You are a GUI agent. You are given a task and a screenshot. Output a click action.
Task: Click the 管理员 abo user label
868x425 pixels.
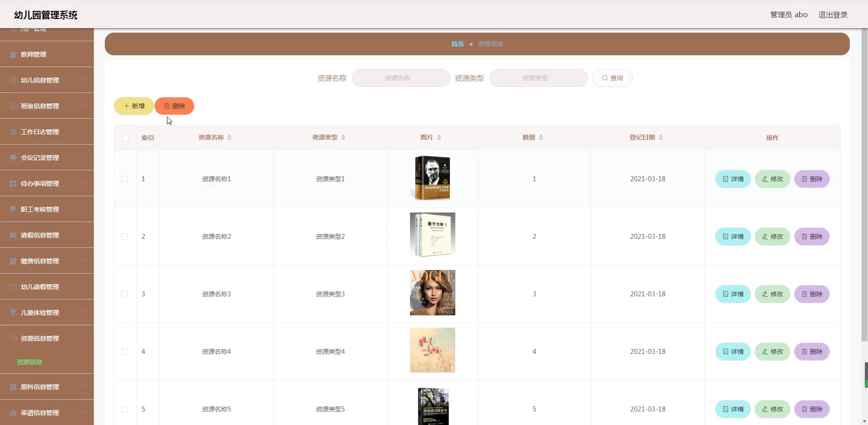[x=789, y=15]
